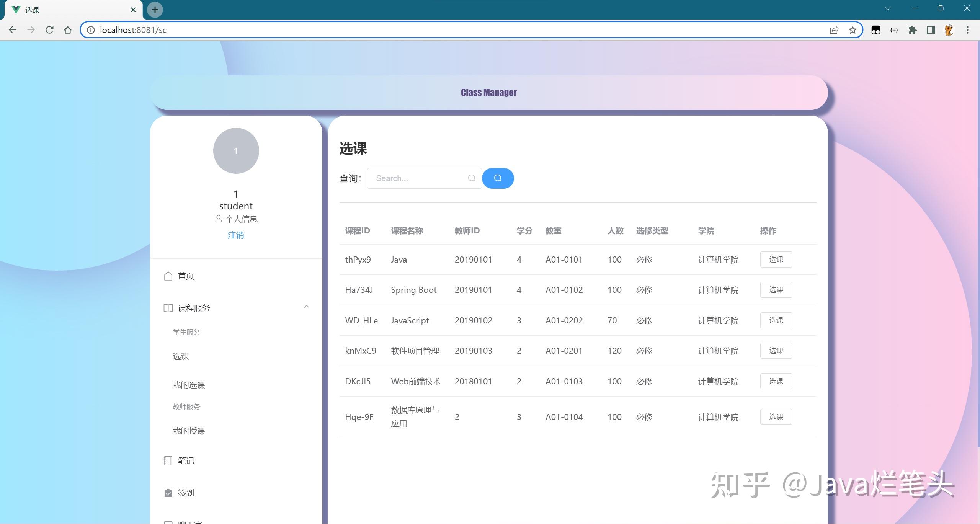Toggle the browser side panel icon

[x=931, y=30]
